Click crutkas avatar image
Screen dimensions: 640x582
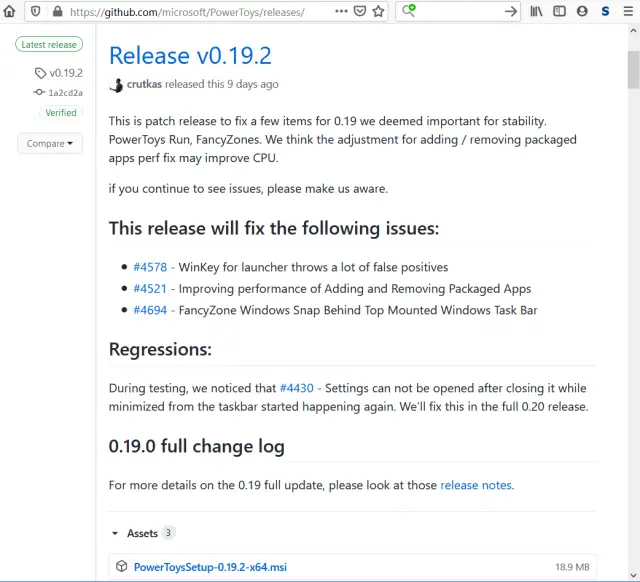coord(116,85)
